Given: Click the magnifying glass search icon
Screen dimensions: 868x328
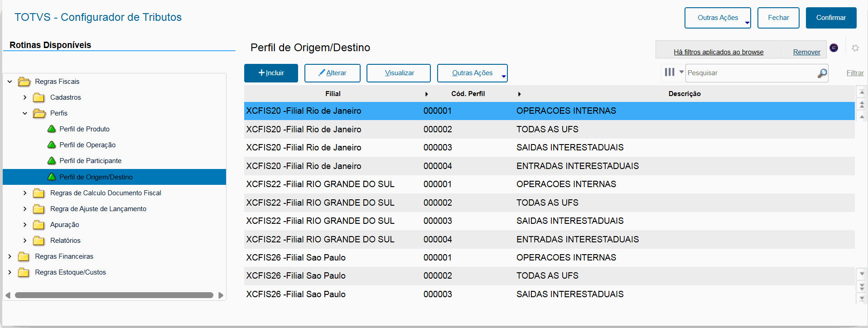Looking at the screenshot, I should coord(822,73).
